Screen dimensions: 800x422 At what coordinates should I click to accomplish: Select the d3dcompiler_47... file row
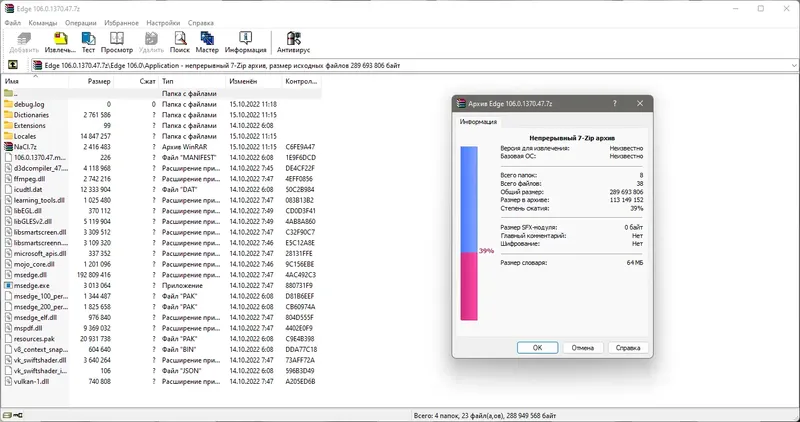pyautogui.click(x=161, y=168)
